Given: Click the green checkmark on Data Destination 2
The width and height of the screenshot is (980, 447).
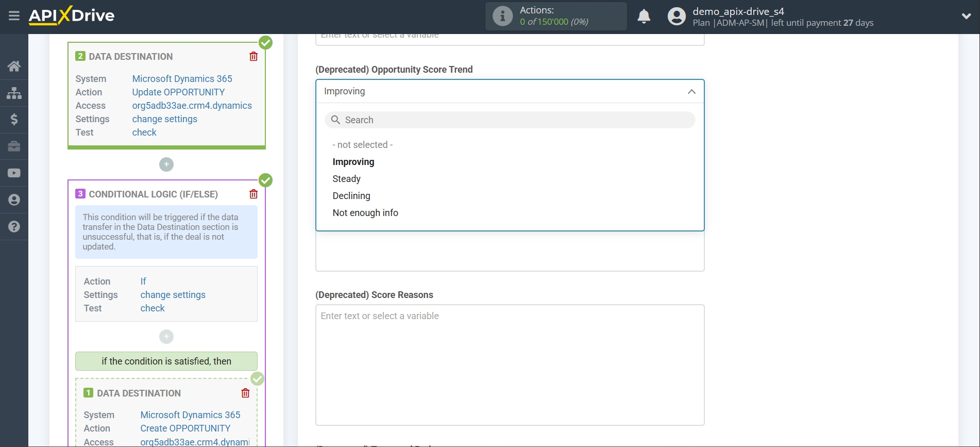Looking at the screenshot, I should tap(265, 43).
